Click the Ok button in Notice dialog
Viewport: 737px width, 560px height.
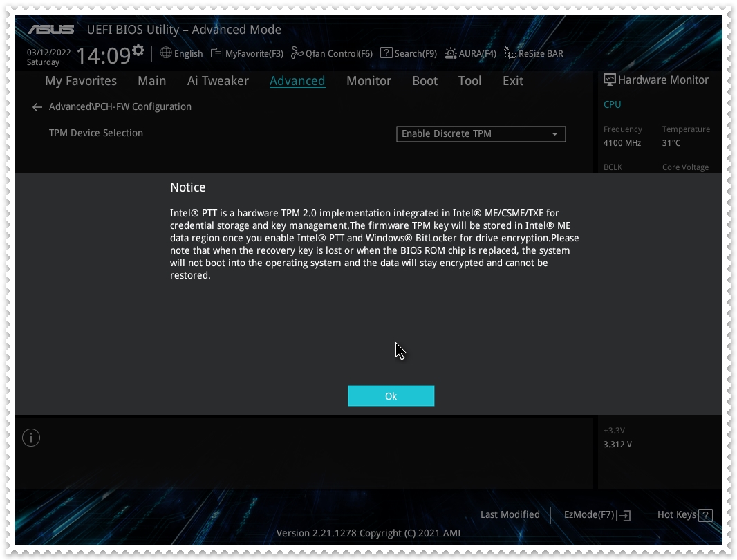391,396
